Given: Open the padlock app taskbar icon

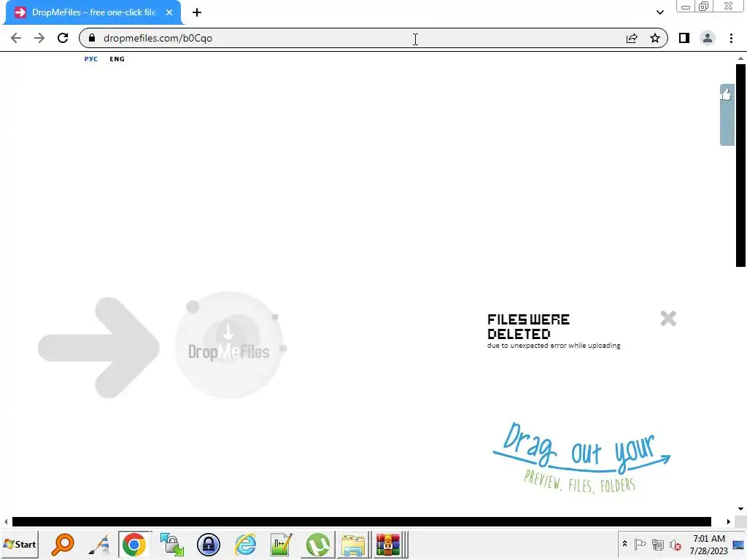Looking at the screenshot, I should coord(208,545).
